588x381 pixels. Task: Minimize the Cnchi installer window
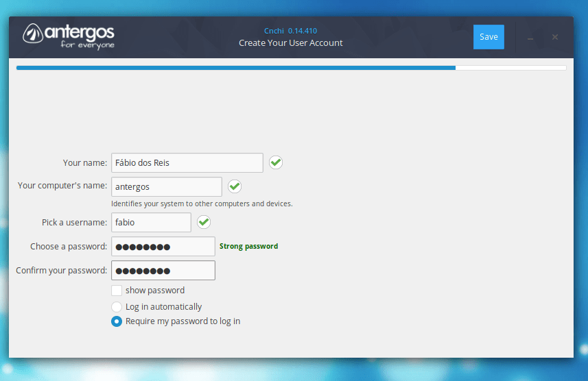[530, 38]
